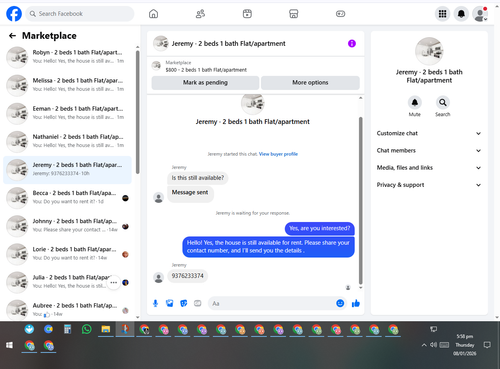This screenshot has width=500, height=369.
Task: Attach a photo file icon
Action: pos(170,303)
